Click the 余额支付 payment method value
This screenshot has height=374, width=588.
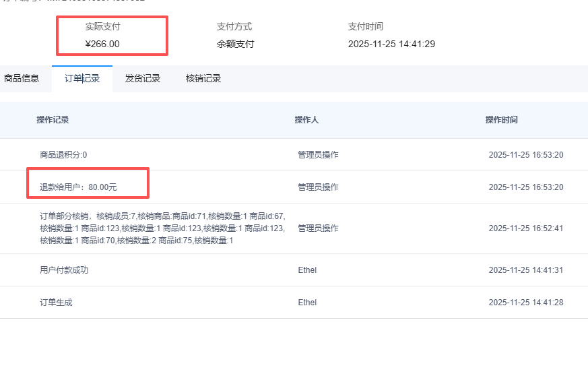(236, 44)
